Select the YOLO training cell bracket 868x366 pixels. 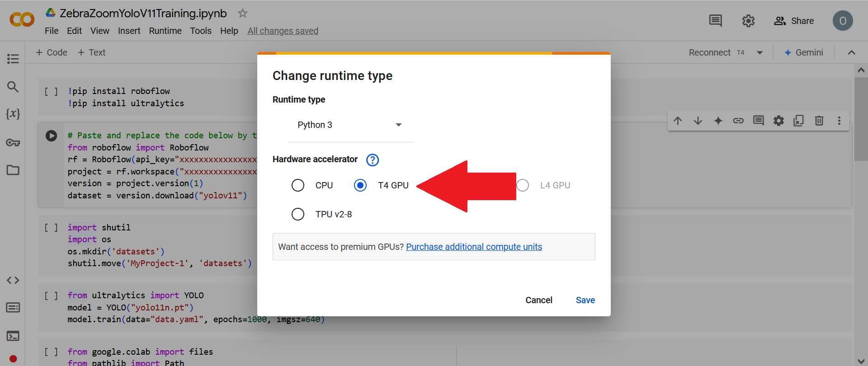51,296
